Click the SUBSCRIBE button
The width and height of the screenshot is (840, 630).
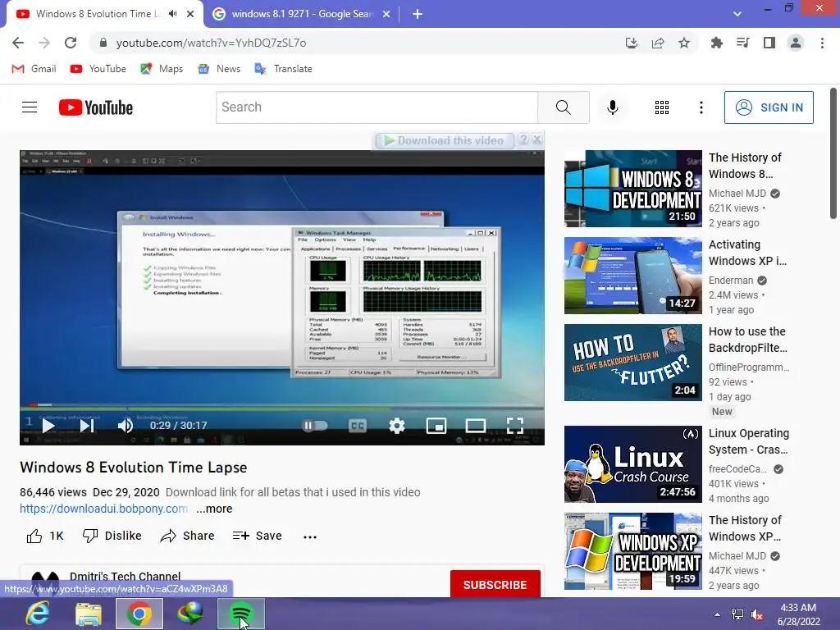(x=495, y=584)
